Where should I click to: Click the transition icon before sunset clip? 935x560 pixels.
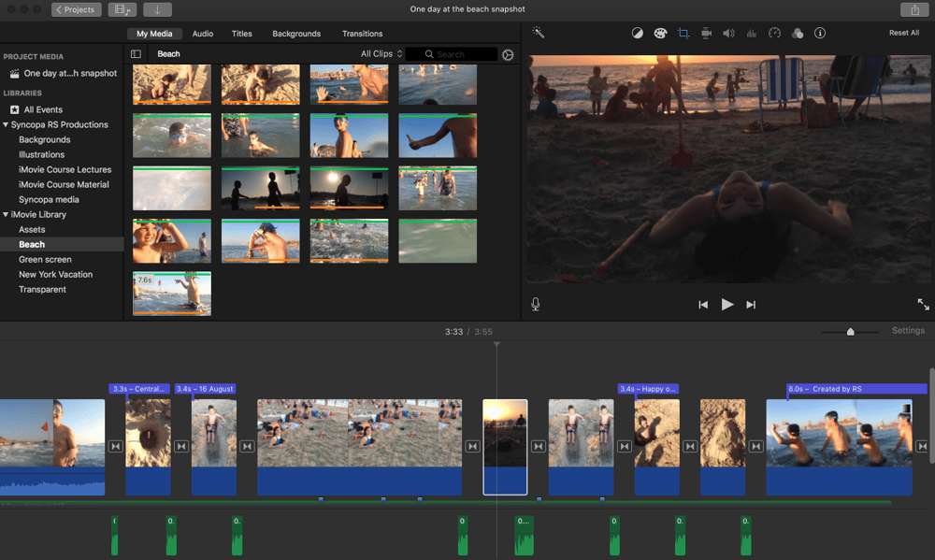coord(472,446)
